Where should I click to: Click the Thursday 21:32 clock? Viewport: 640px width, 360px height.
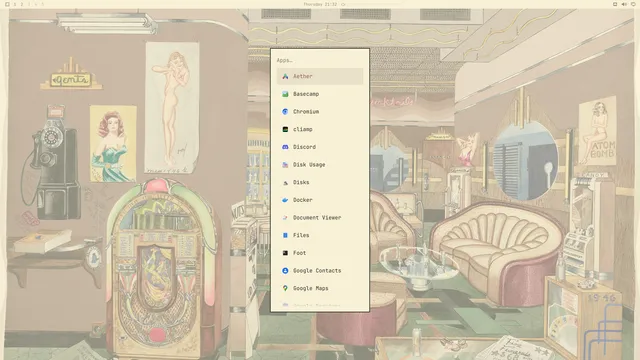click(x=320, y=4)
